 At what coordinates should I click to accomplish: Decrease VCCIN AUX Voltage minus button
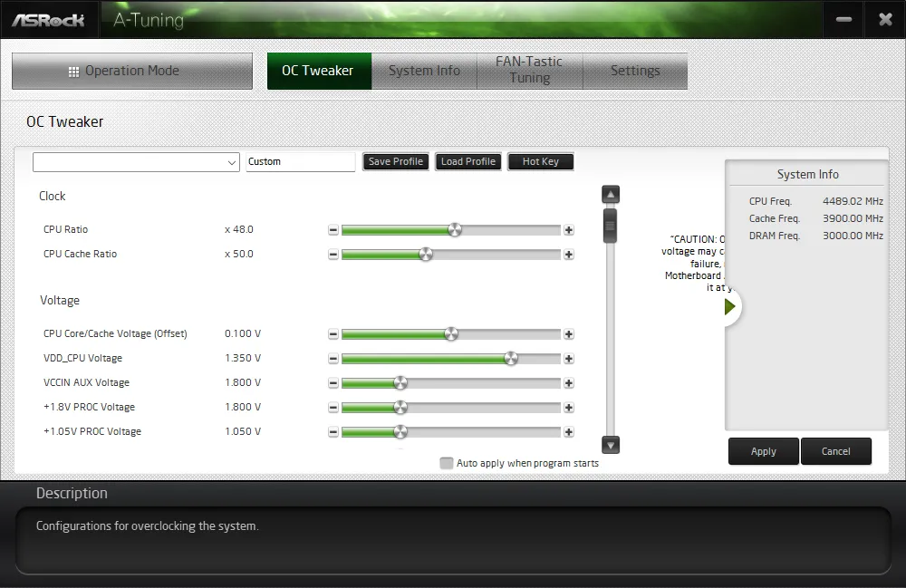[x=333, y=383]
